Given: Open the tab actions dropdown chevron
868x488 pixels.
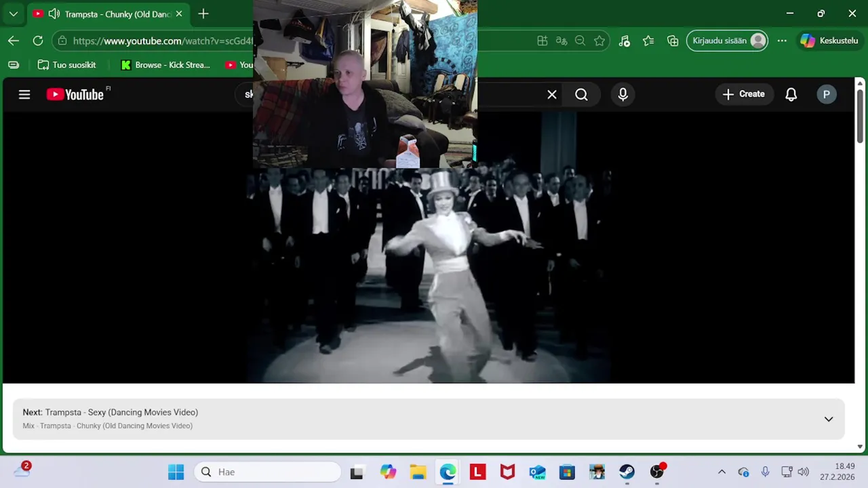Looking at the screenshot, I should [x=13, y=14].
